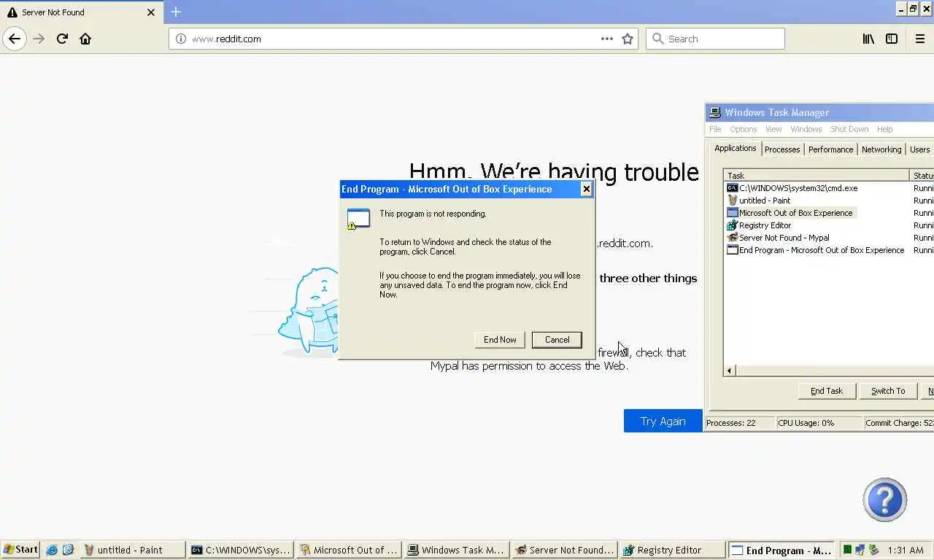This screenshot has height=560, width=934.
Task: Open the browser hamburger menu
Action: coord(920,39)
